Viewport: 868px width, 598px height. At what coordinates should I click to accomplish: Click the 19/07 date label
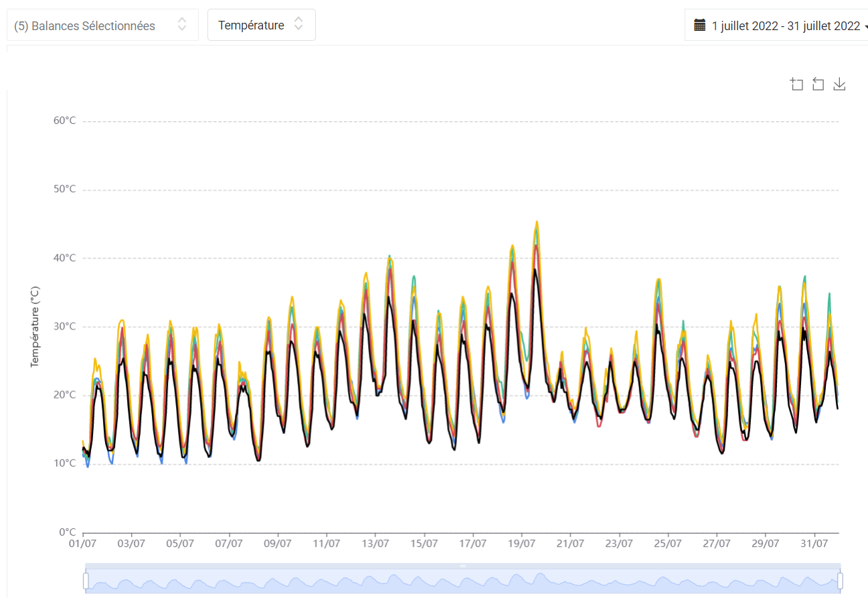point(521,544)
